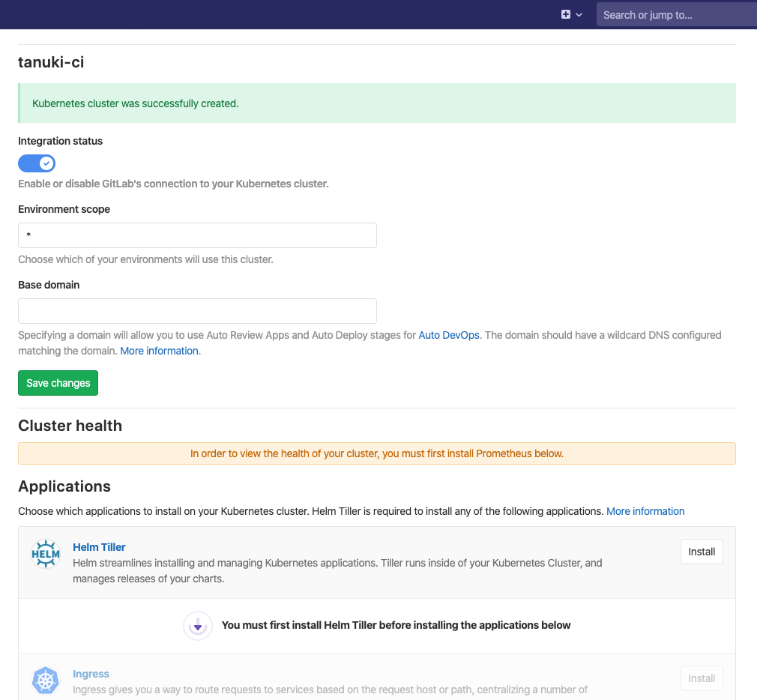Open the Ingress title link
This screenshot has height=700, width=757.
(91, 674)
